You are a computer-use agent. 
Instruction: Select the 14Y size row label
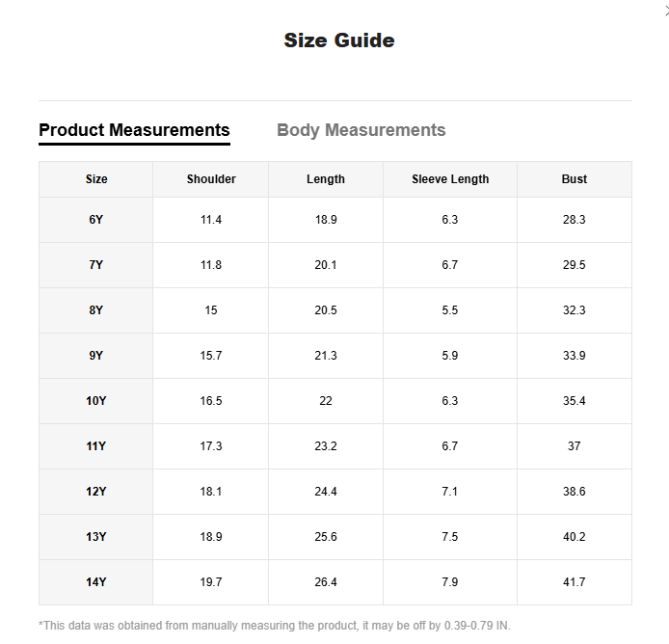coord(96,582)
